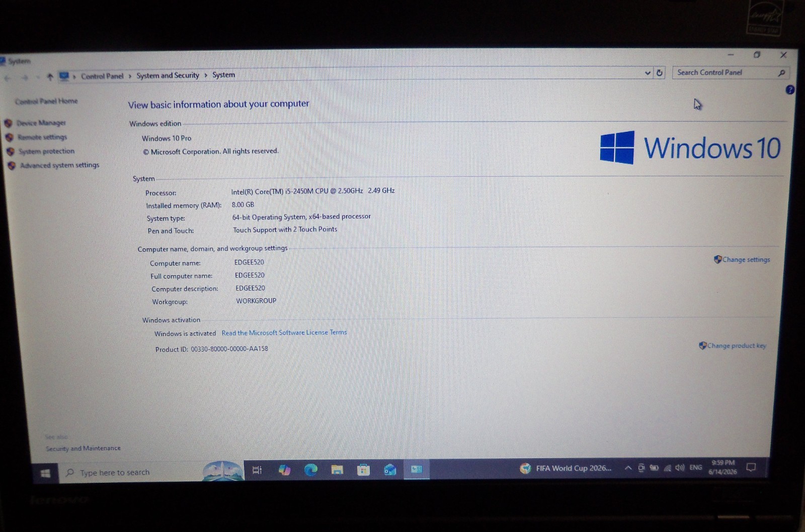Open the Windows Start menu
Viewport: 805px width, 532px height.
click(x=45, y=473)
